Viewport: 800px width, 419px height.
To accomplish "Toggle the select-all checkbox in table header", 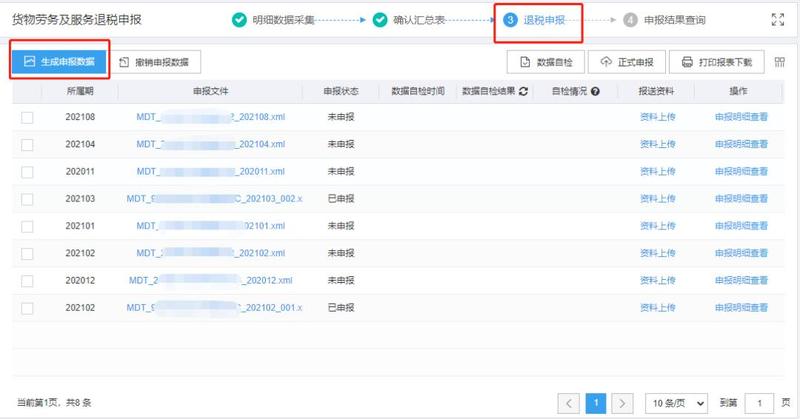I will point(27,91).
